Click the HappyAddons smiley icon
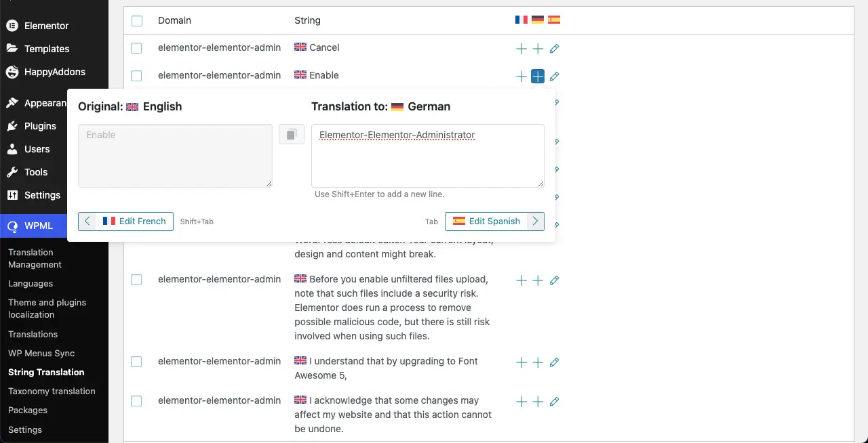868x443 pixels. point(12,72)
